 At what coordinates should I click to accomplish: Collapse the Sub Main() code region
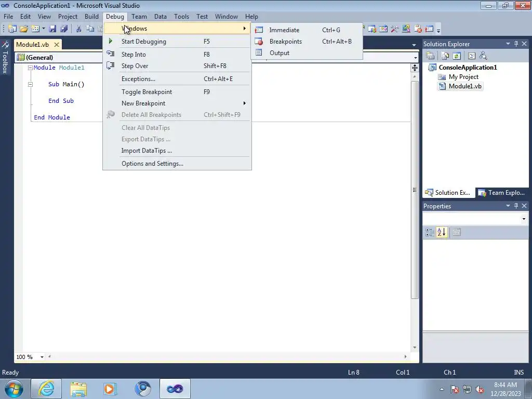click(x=30, y=85)
